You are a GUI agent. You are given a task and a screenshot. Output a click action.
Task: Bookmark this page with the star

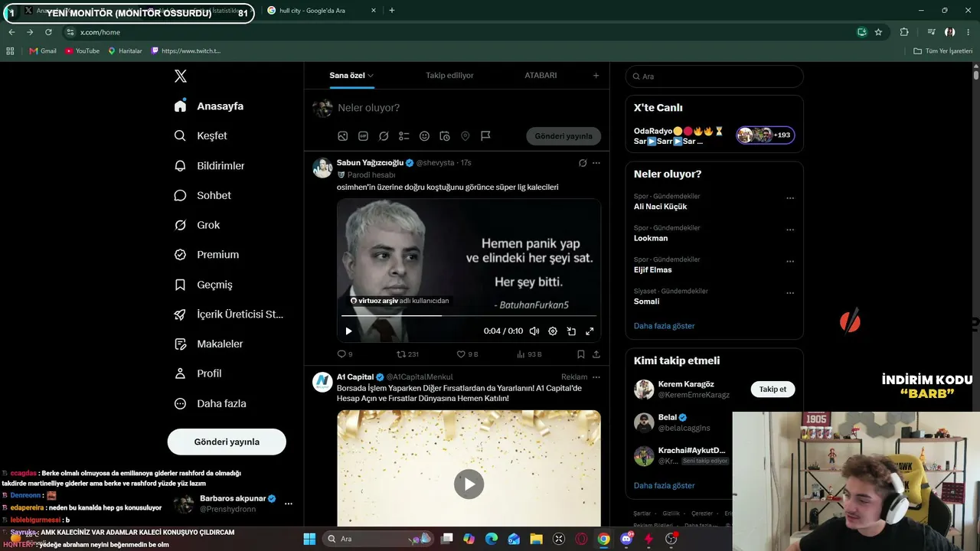[x=878, y=32]
